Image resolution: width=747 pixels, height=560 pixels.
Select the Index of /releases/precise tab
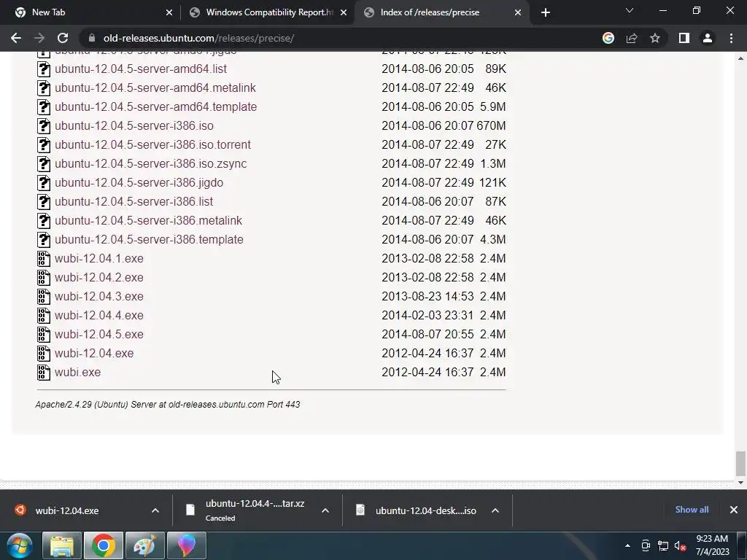441,12
